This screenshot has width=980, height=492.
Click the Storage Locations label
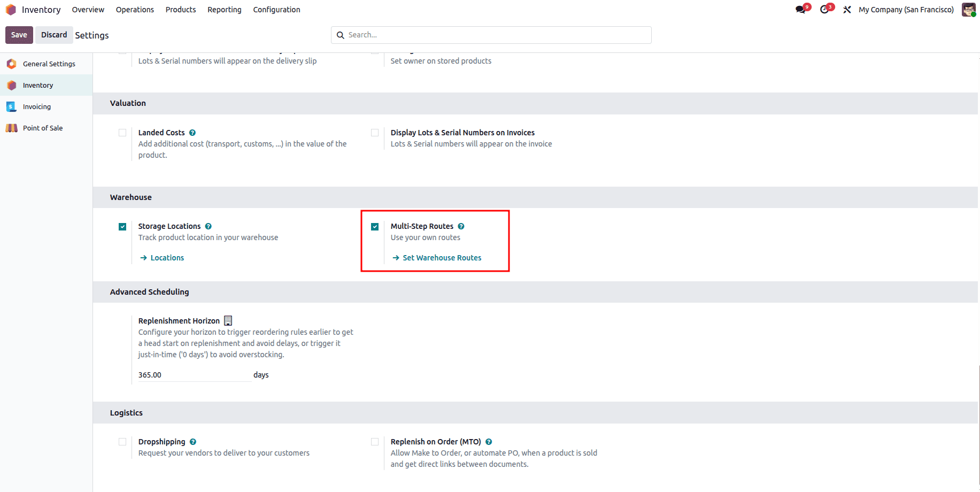[x=169, y=226]
